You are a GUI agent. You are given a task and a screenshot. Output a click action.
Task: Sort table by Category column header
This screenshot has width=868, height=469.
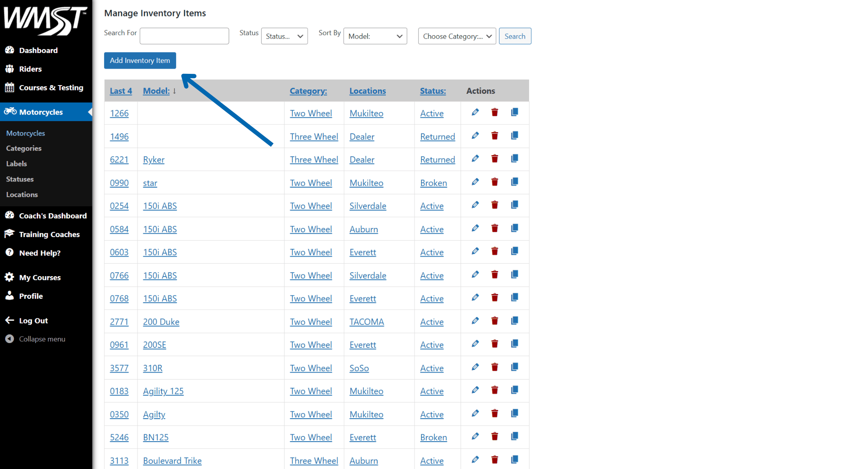coord(308,91)
